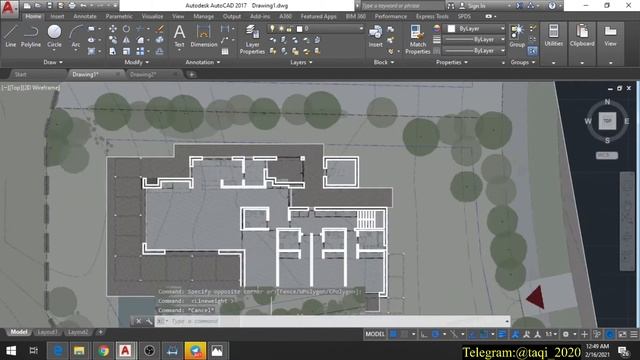Image resolution: width=640 pixels, height=360 pixels.
Task: Toggle grid display in status bar
Action: tap(393, 334)
